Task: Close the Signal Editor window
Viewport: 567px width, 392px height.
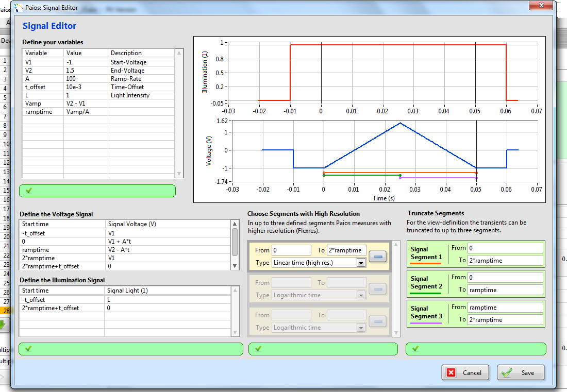Action: (x=541, y=5)
